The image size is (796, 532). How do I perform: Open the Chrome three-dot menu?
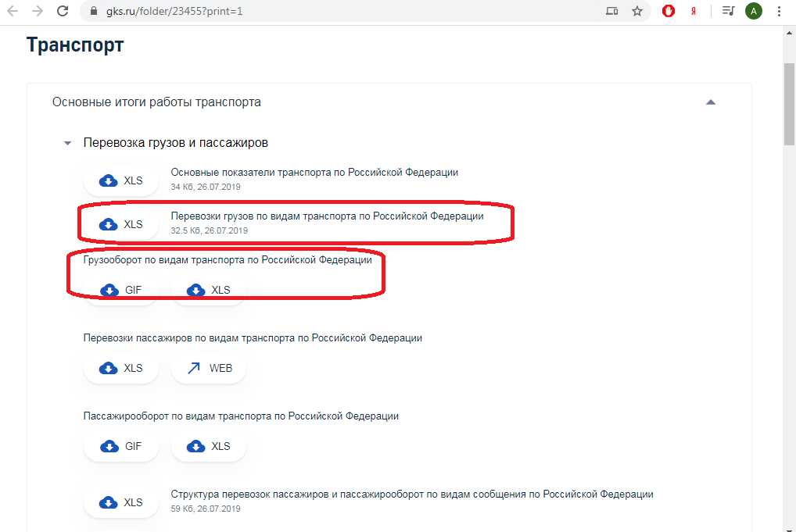(780, 11)
